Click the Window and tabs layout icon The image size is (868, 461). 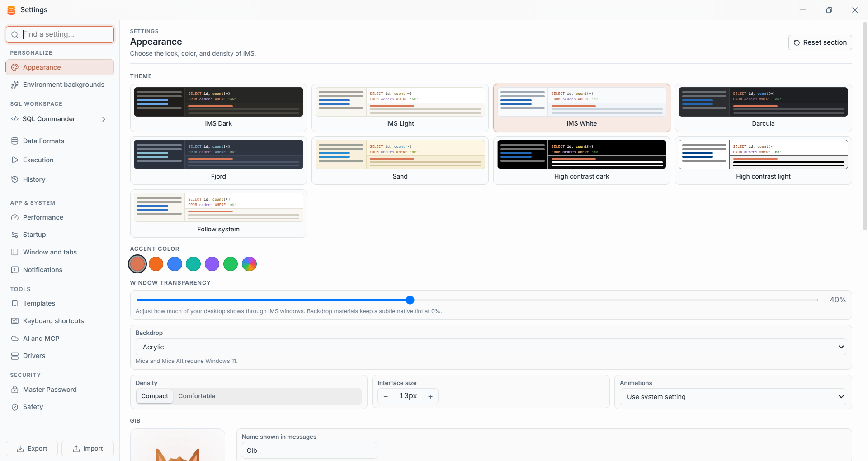click(15, 252)
